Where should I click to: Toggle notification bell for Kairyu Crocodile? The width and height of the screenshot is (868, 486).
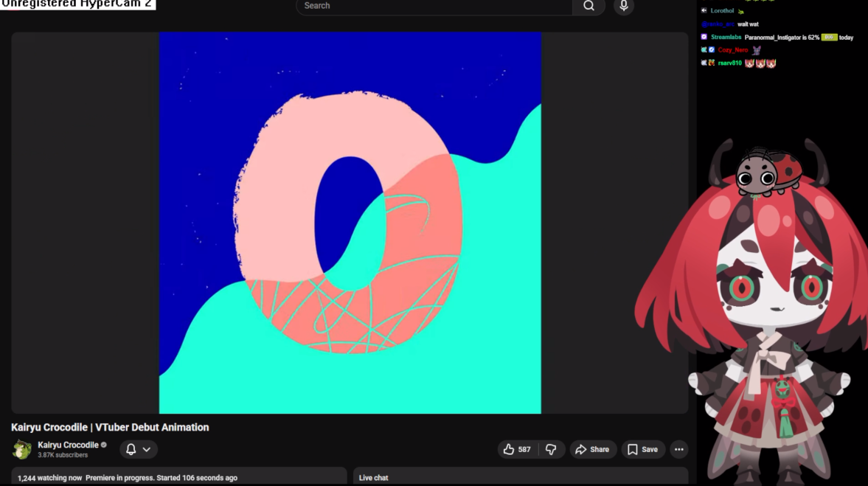[x=131, y=449]
